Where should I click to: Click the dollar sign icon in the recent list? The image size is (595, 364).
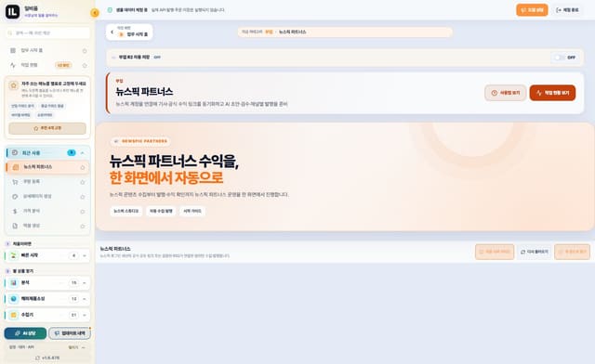point(15,211)
